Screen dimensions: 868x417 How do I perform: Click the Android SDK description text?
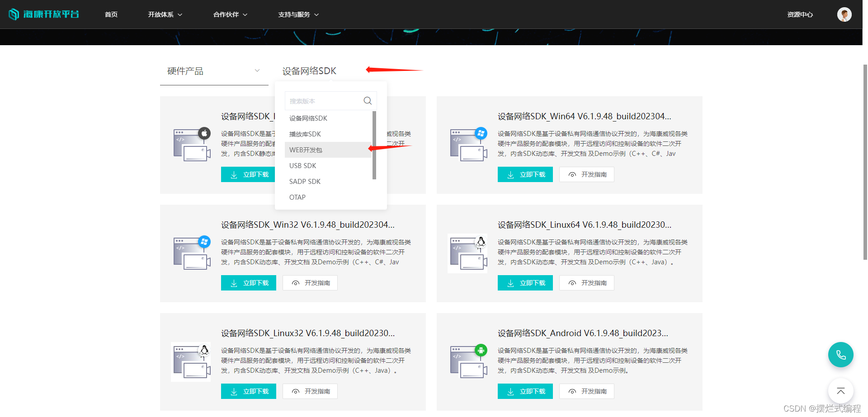593,361
